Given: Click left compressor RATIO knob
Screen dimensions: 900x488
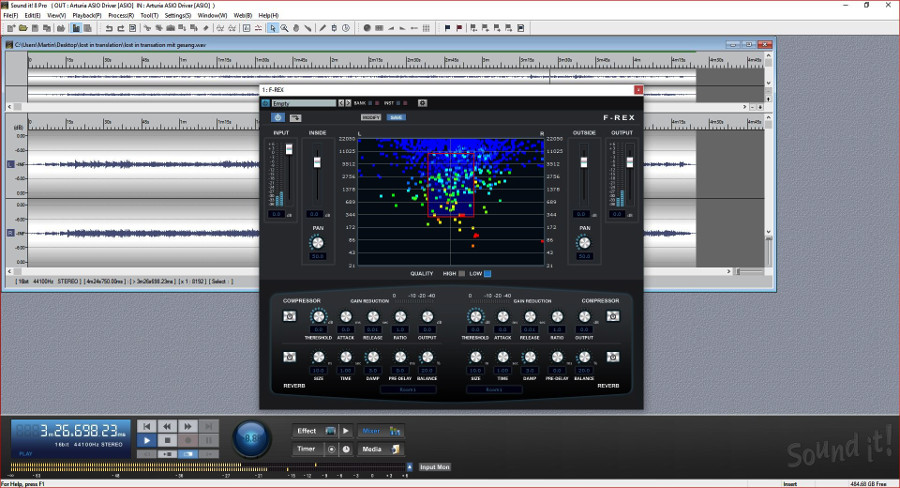Looking at the screenshot, I should [401, 316].
